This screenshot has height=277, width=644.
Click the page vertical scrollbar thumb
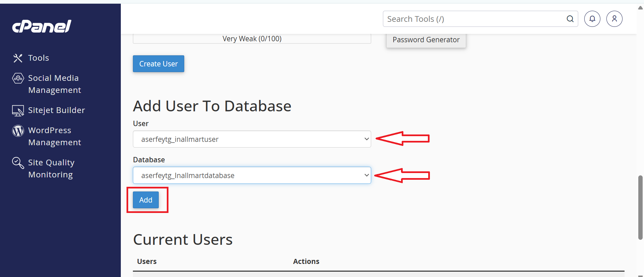click(640, 207)
